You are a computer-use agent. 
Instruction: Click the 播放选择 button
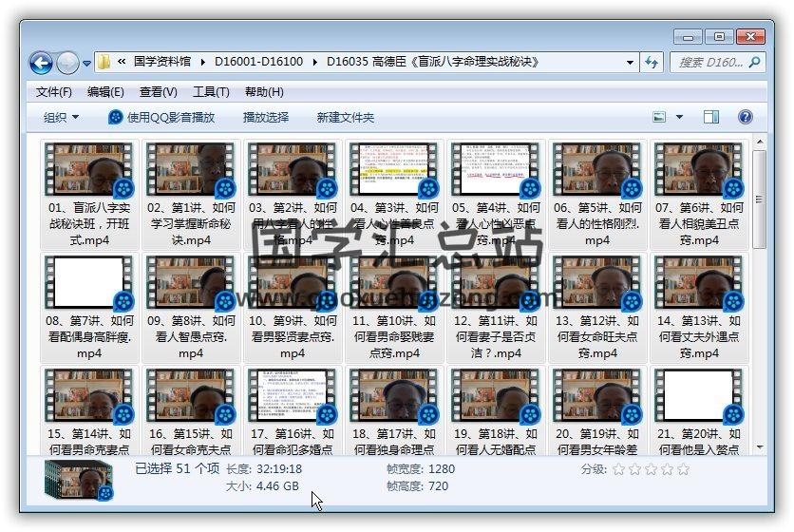coord(266,117)
